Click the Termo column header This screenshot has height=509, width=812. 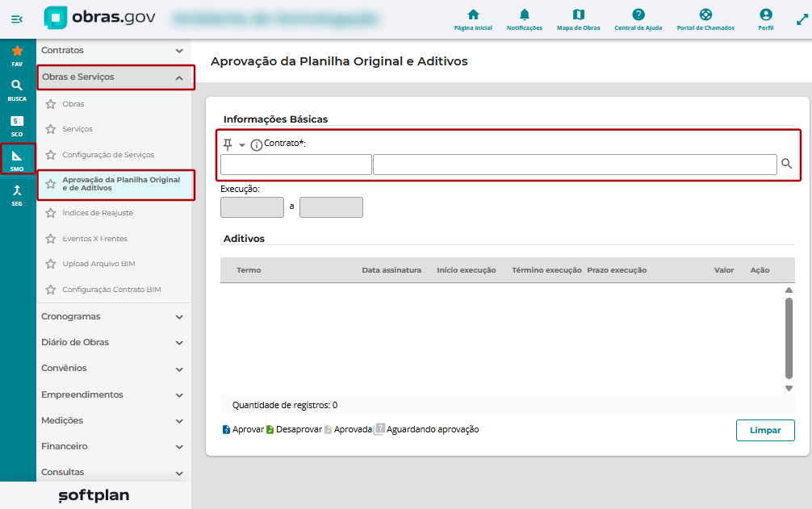point(249,270)
